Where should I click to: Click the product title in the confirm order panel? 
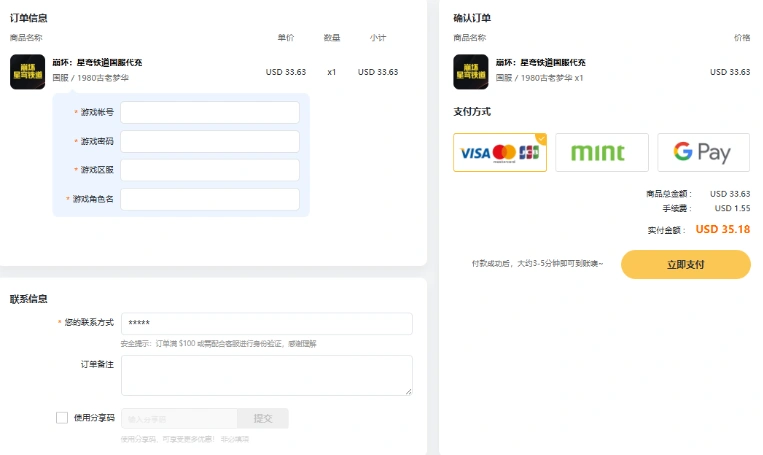541,62
